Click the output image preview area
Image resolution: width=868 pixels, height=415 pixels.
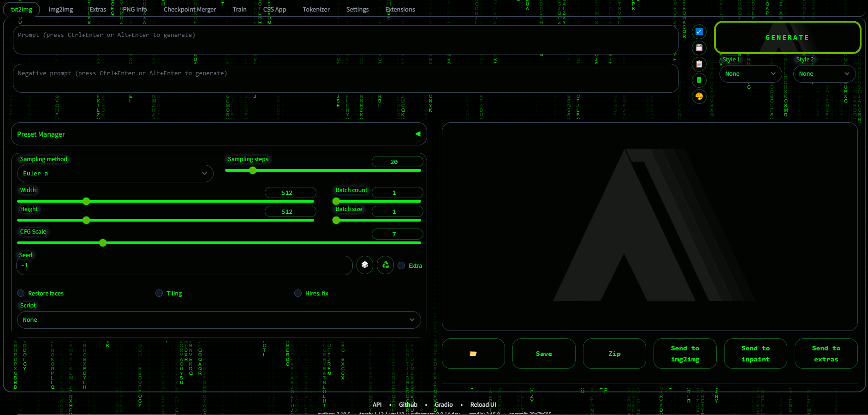pyautogui.click(x=649, y=227)
